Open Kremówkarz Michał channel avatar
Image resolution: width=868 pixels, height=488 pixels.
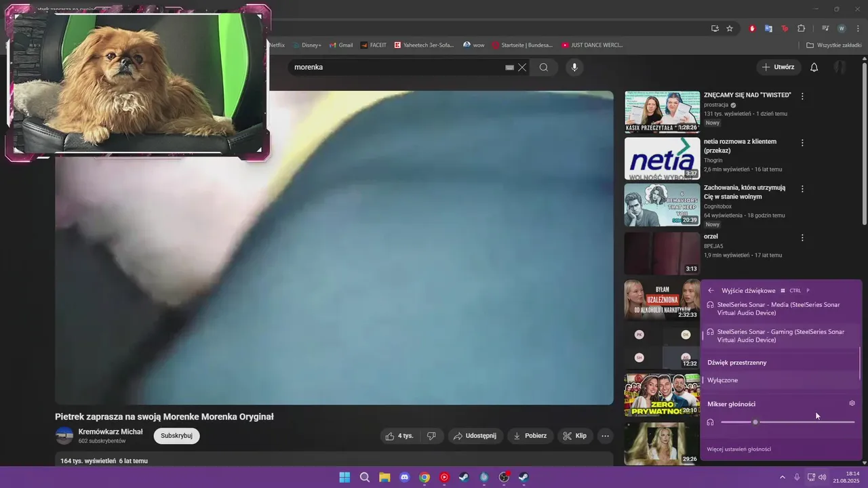64,436
